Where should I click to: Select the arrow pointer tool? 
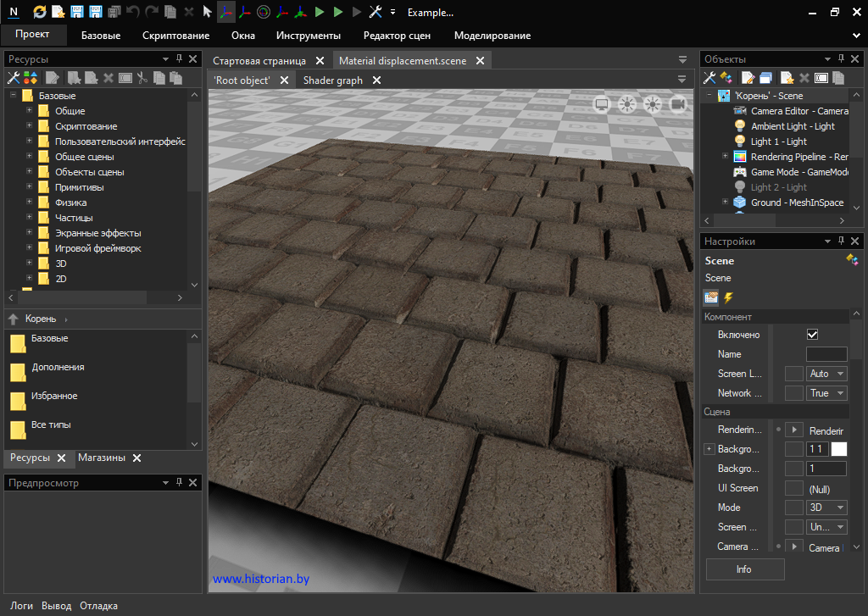(208, 12)
